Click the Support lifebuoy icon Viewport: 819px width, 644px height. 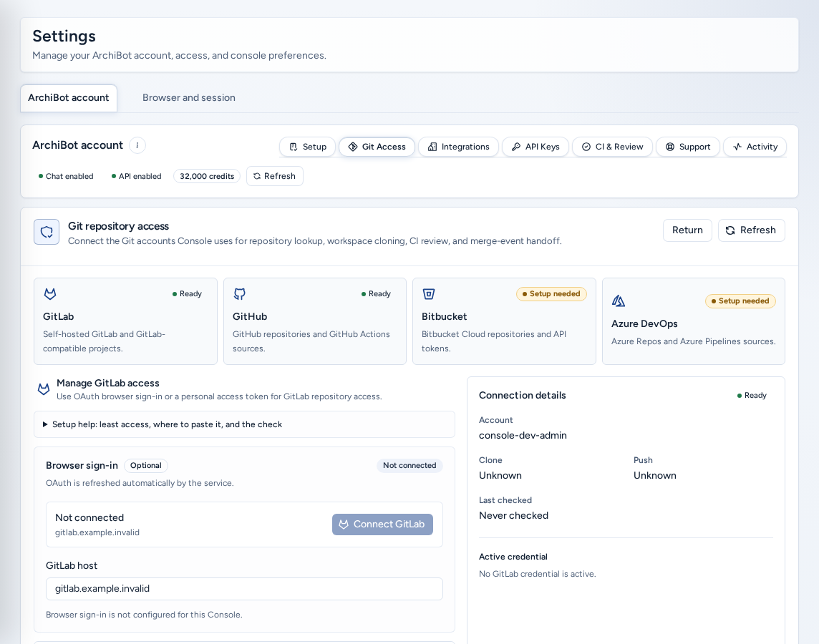670,147
